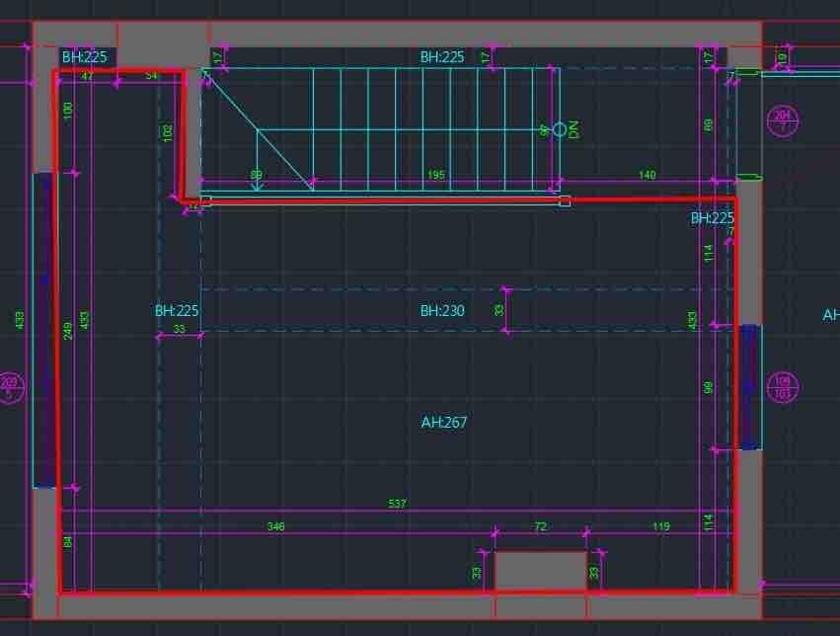
Task: Click the 72 dimension above the column
Action: tap(540, 527)
